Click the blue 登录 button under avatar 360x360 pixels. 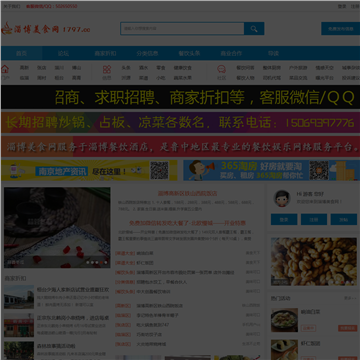(284, 220)
